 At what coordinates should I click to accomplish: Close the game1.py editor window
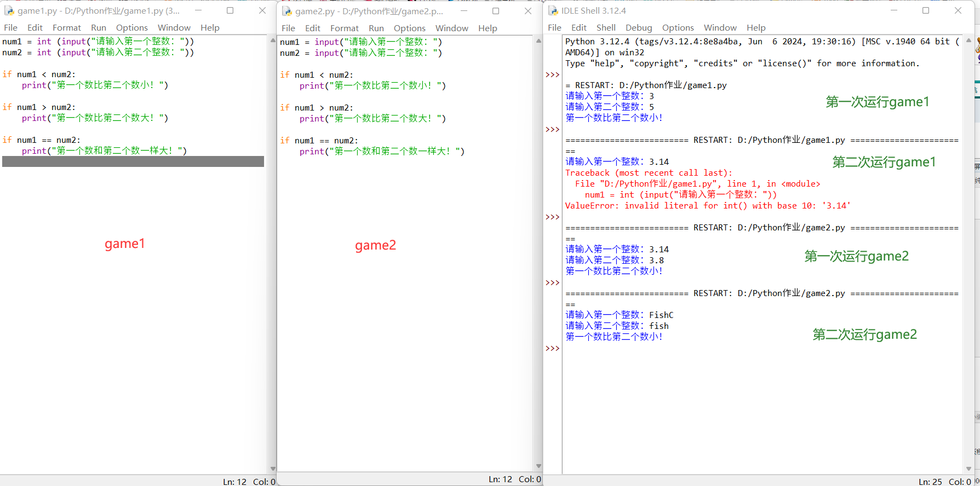pos(262,10)
